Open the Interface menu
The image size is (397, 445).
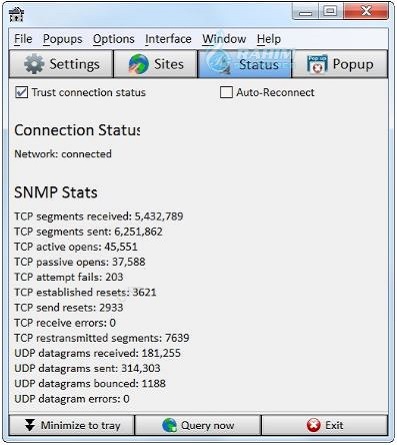(x=168, y=39)
